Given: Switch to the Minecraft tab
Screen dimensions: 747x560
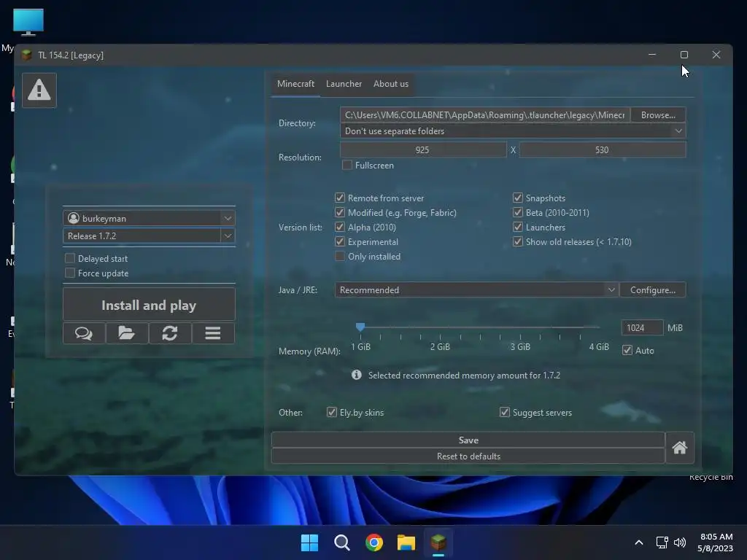Looking at the screenshot, I should click(295, 84).
